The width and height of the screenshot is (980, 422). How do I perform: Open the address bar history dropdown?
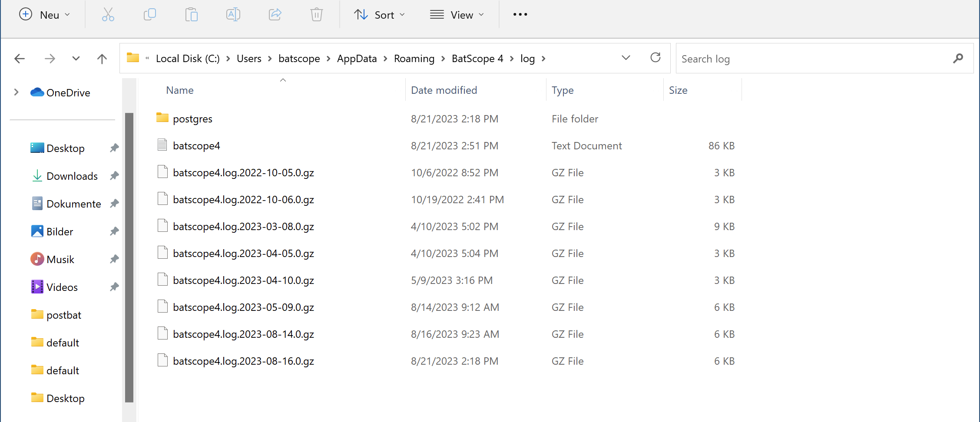point(626,57)
